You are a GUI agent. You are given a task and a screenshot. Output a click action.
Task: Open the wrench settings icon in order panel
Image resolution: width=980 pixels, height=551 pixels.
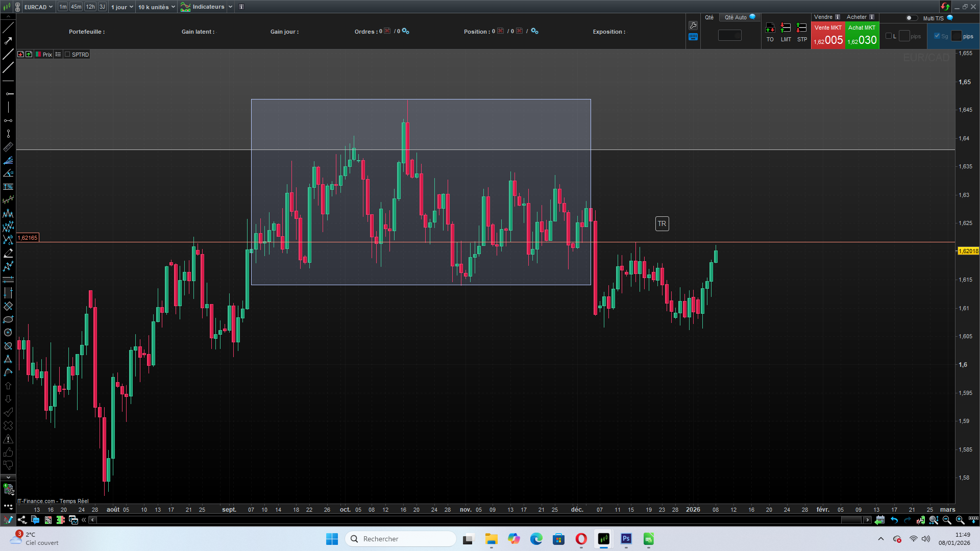[x=693, y=26]
